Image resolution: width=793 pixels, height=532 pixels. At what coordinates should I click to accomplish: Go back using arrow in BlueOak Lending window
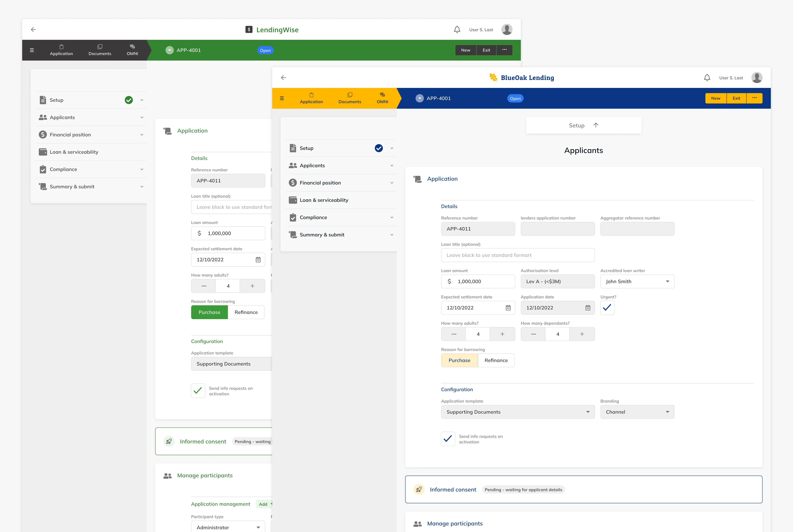click(x=283, y=78)
